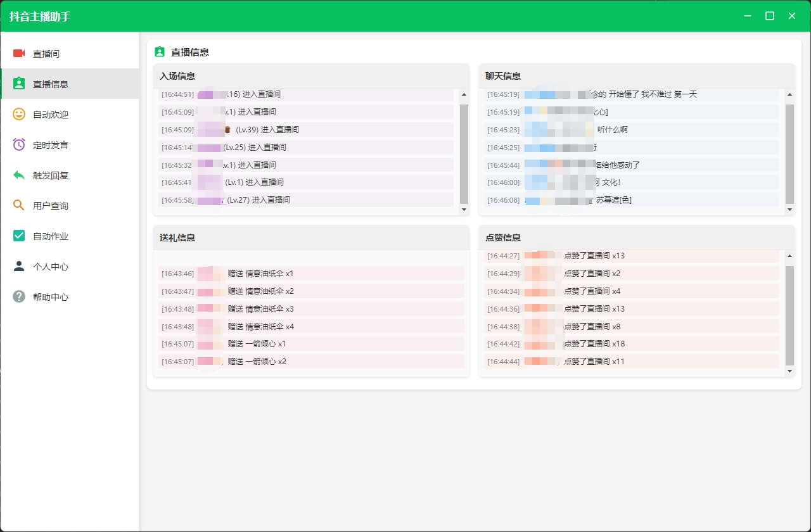Click the green badge icon beside 直播信息 in sidebar
811x532 pixels.
[x=19, y=84]
